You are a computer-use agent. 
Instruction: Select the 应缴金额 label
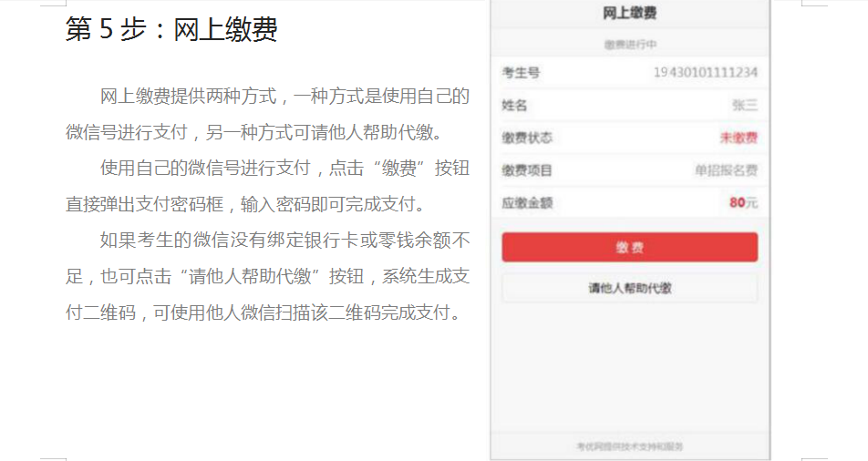(527, 202)
